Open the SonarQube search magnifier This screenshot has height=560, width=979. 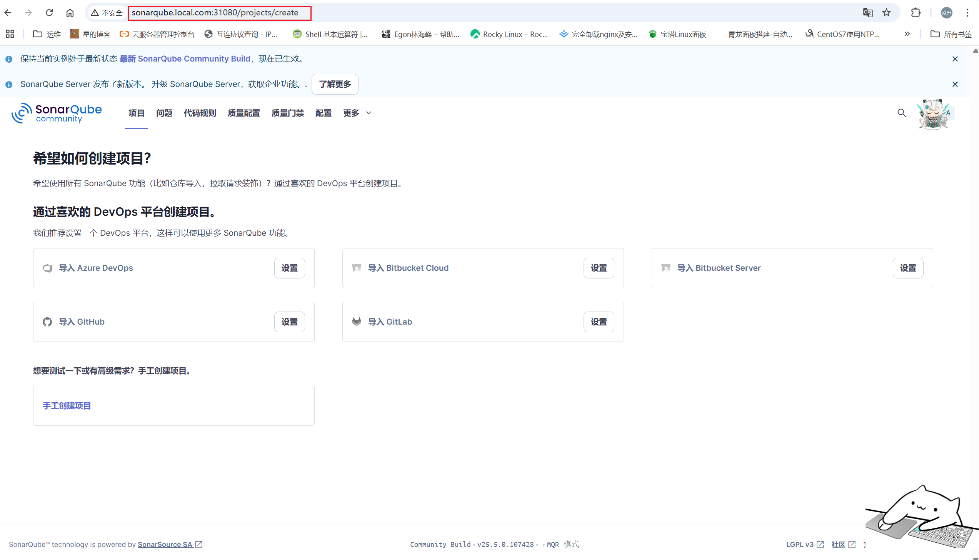902,113
